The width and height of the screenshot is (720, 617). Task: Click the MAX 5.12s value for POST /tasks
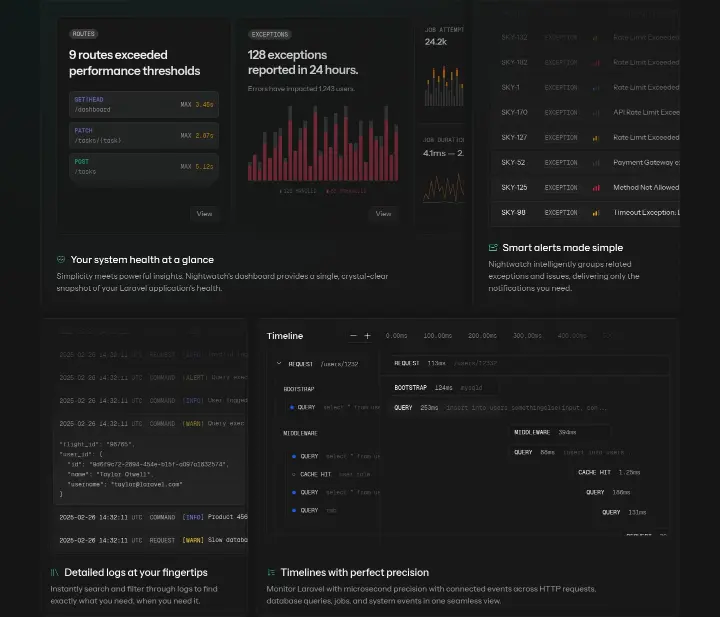click(197, 167)
